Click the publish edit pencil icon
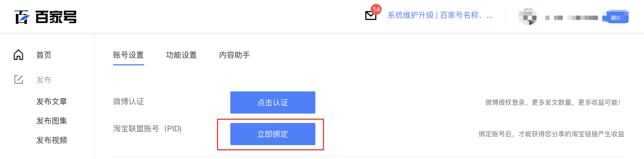644x159 pixels. (19, 79)
